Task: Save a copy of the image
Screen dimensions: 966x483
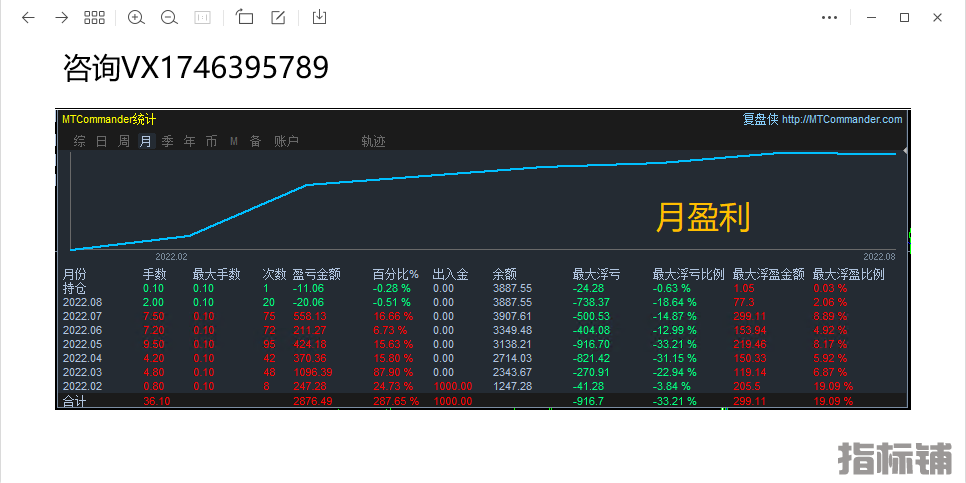Action: coord(320,18)
